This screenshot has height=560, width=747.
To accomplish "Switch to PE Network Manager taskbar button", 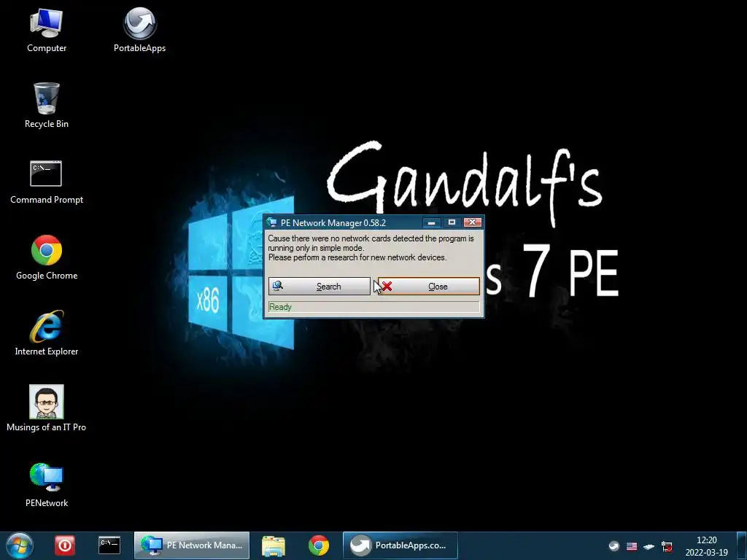I will pos(192,545).
